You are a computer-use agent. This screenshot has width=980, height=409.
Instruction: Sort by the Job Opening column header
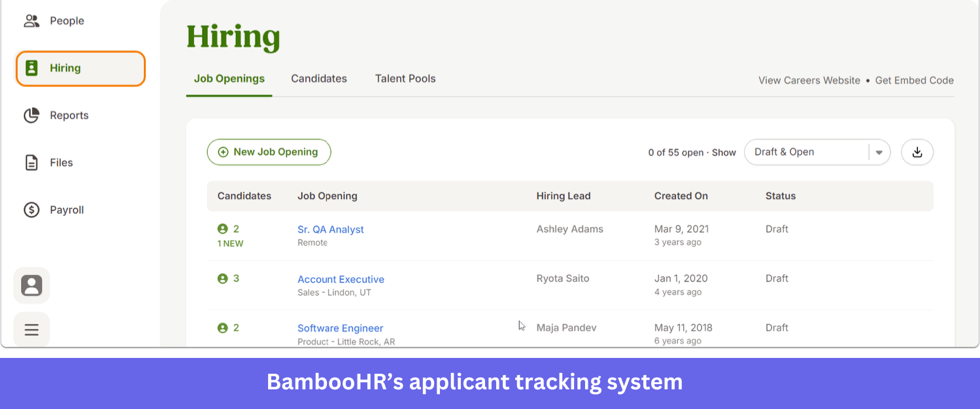point(328,196)
